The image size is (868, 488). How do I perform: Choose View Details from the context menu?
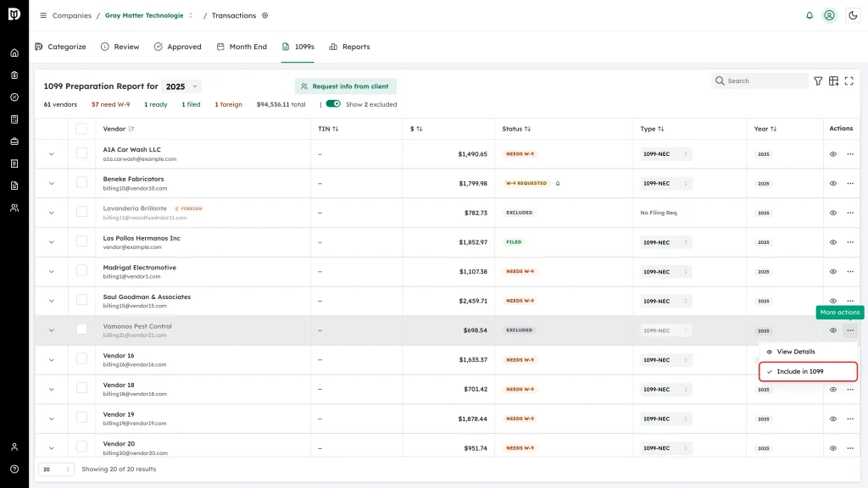pyautogui.click(x=808, y=352)
